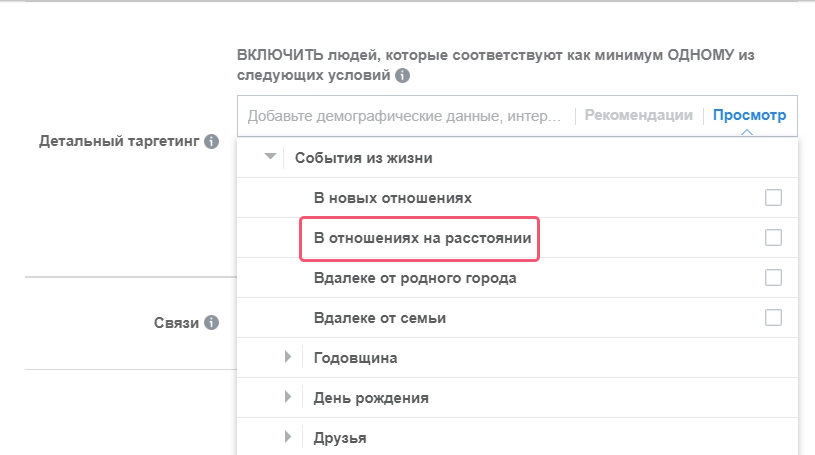Viewport: 815px width, 455px height.
Task: Select «В новых отношениях» item text
Action: point(392,198)
